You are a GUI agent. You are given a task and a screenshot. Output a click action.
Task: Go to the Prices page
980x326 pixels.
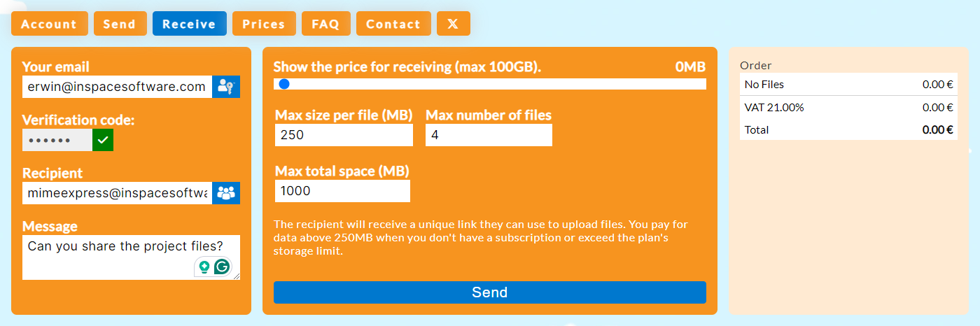pos(264,24)
